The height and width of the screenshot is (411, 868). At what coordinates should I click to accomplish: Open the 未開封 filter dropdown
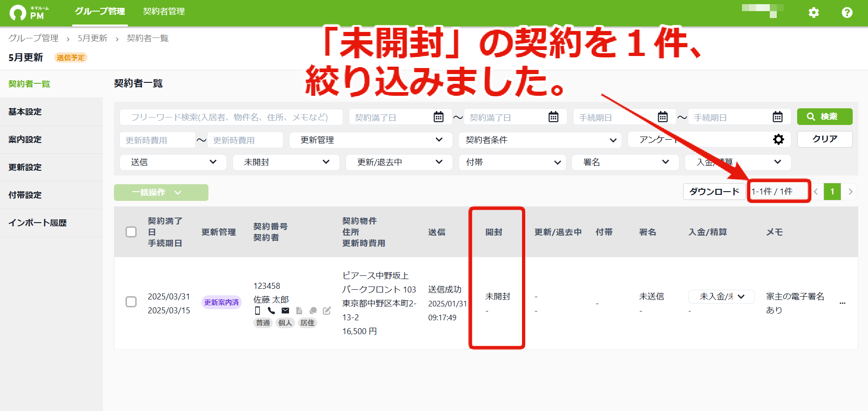[286, 162]
